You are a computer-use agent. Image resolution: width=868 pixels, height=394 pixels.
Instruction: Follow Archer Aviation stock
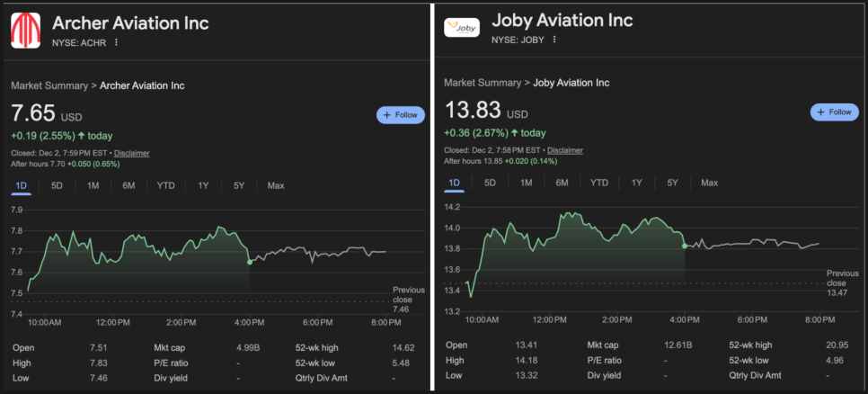click(x=400, y=115)
